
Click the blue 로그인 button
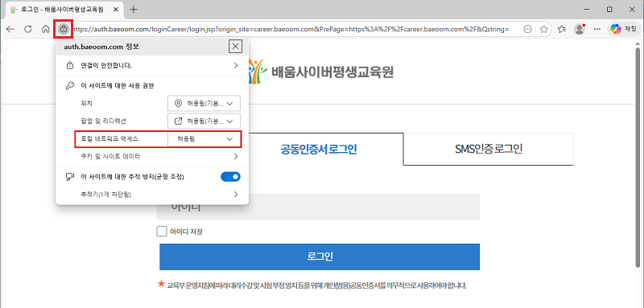click(x=320, y=257)
